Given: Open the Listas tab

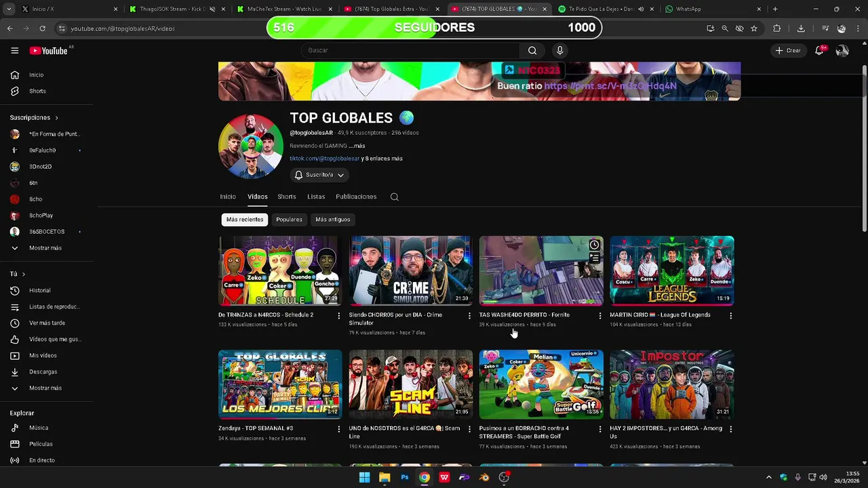Looking at the screenshot, I should coord(316,197).
